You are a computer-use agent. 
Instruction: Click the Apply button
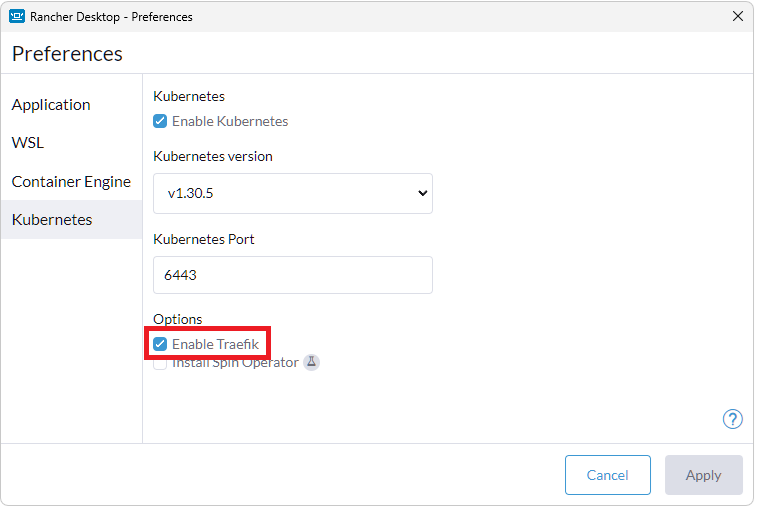tap(703, 475)
